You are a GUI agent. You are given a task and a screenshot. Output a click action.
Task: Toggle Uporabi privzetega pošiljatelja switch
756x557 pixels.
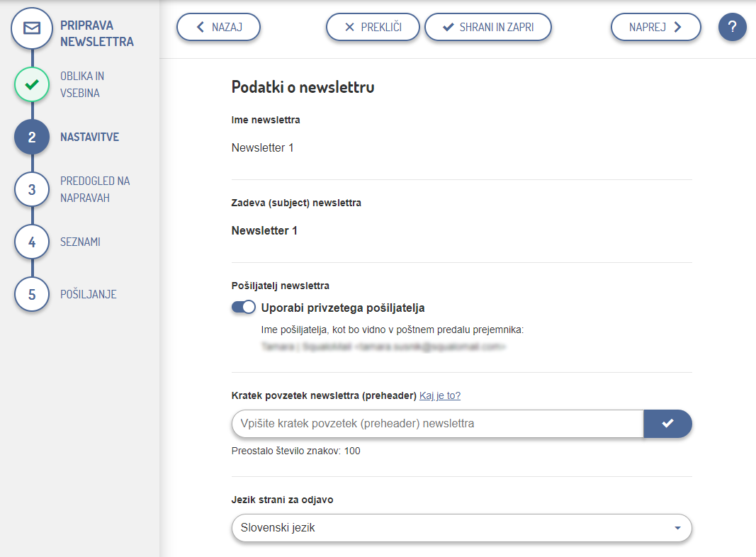(x=244, y=308)
